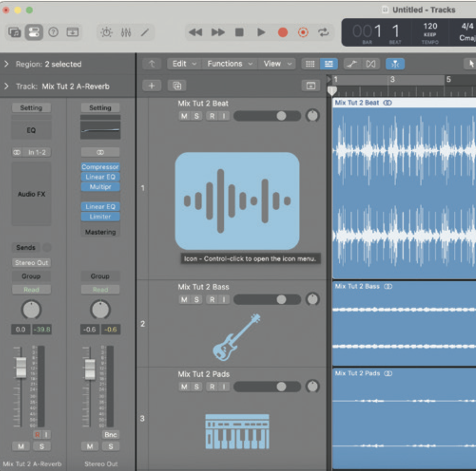Click the Quick Help question mark icon

[x=53, y=32]
